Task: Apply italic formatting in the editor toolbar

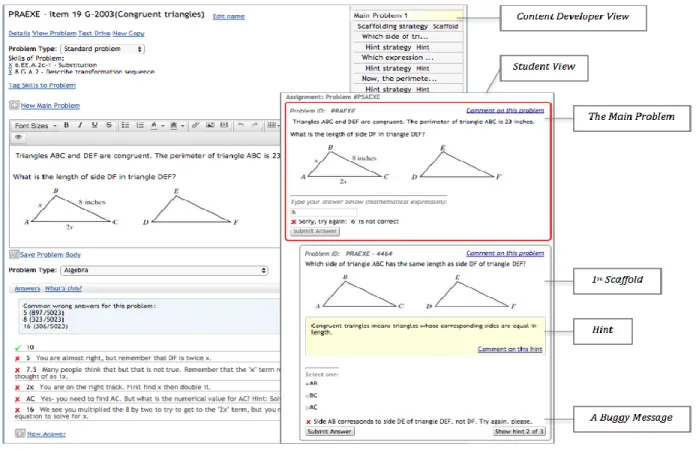Action: pyautogui.click(x=80, y=125)
